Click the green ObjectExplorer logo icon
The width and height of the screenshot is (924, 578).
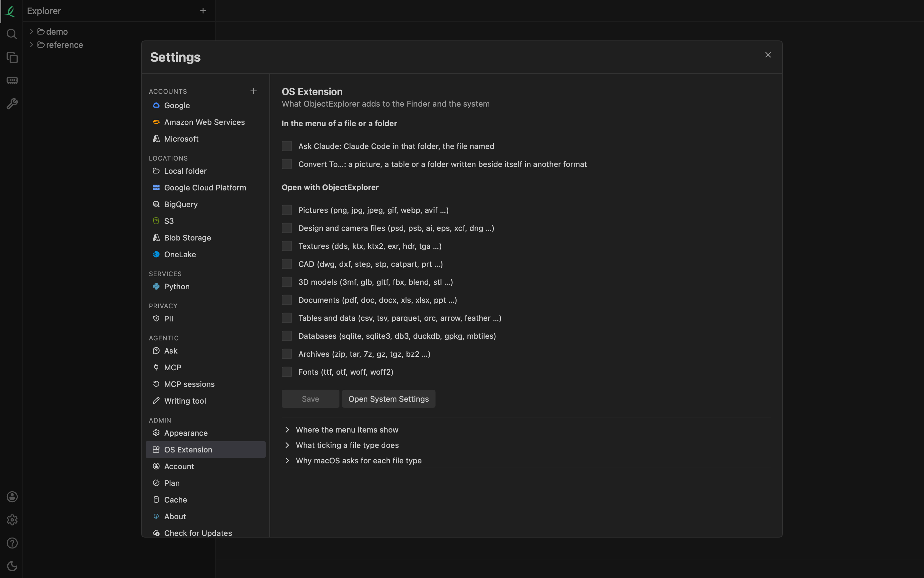(10, 11)
